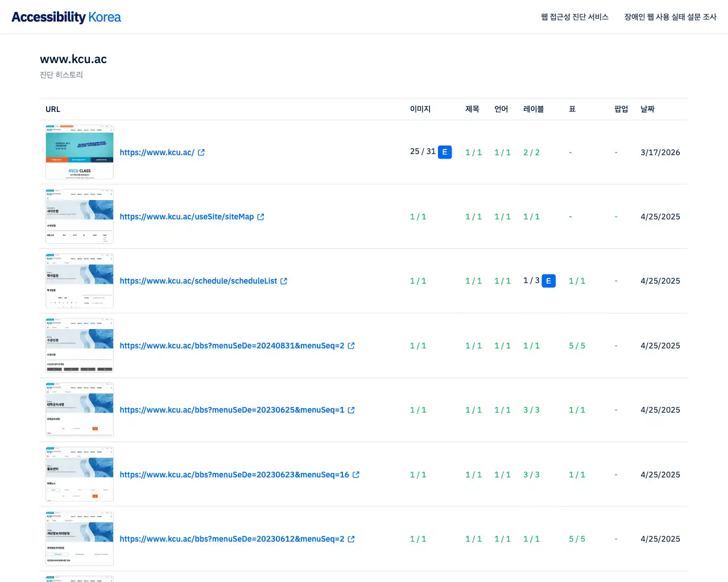Click external link icon beside https://www.kcu.ac/
The width and height of the screenshot is (728, 582).
201,152
